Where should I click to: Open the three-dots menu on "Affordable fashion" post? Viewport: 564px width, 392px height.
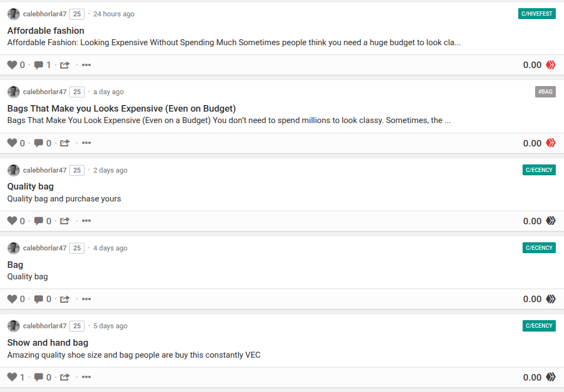point(86,65)
